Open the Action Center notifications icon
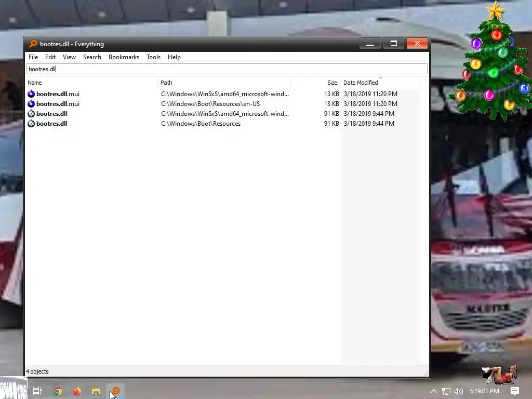This screenshot has width=532, height=399. (x=515, y=391)
